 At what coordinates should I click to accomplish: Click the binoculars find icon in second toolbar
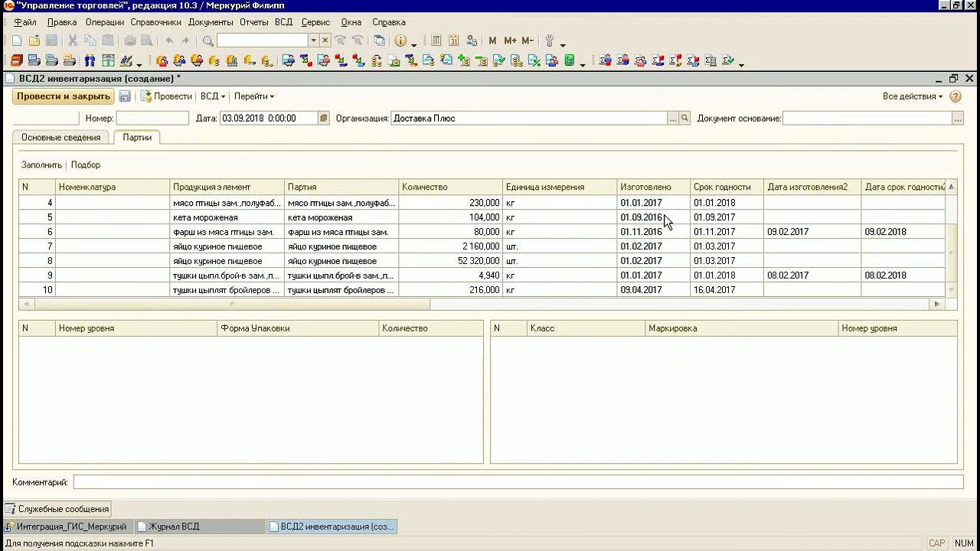click(90, 61)
